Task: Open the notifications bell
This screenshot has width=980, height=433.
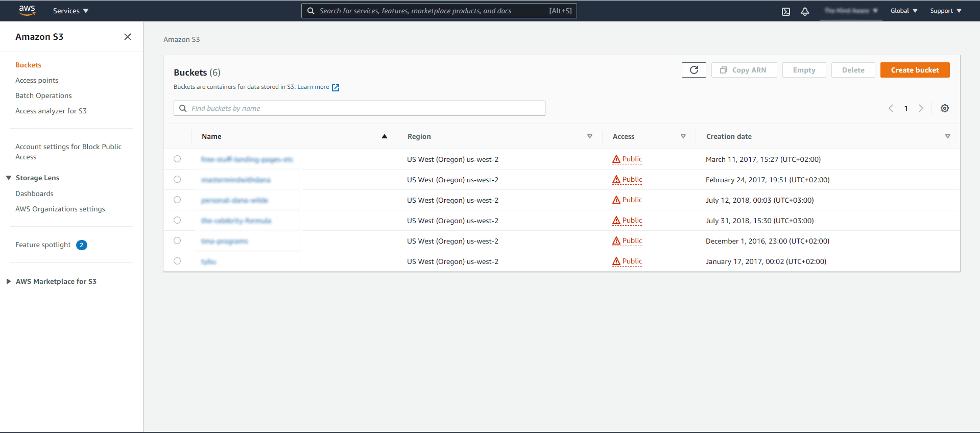Action: [x=805, y=11]
